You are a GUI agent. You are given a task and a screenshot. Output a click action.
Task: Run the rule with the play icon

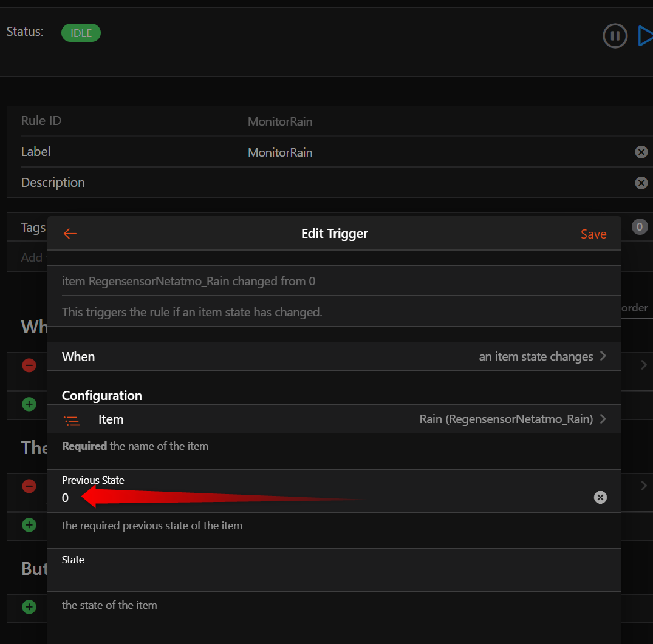coord(645,36)
